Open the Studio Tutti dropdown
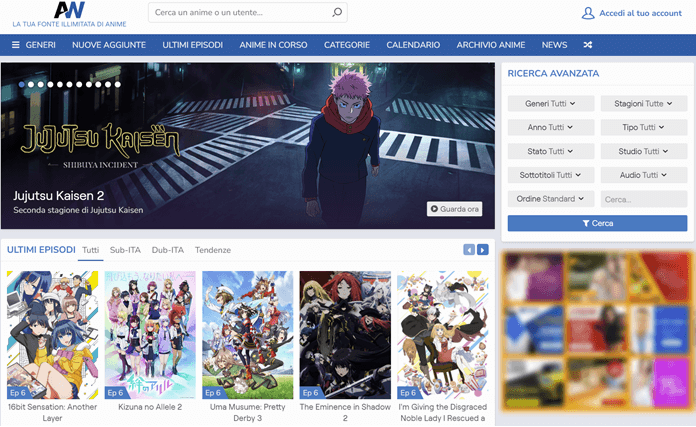 click(644, 151)
